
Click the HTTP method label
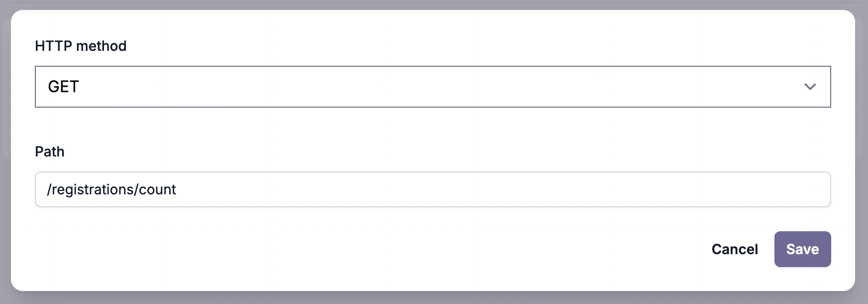tap(80, 45)
